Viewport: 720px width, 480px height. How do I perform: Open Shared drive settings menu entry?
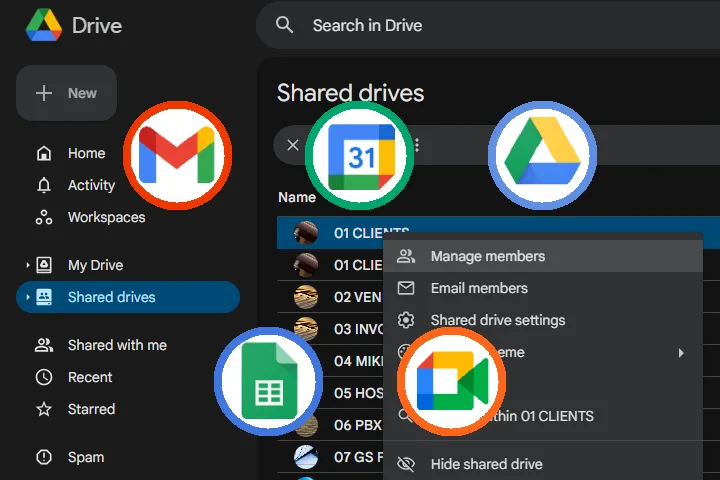point(543,320)
